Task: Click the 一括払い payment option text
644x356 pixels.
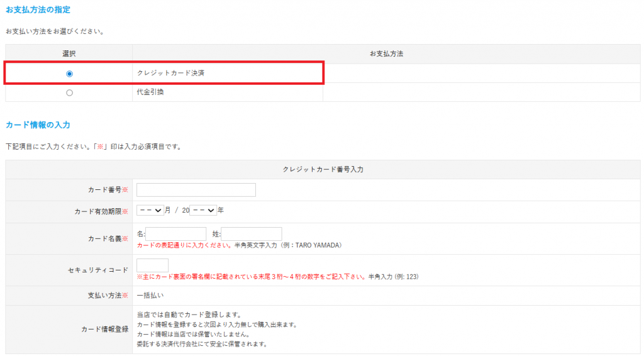Action: (x=150, y=295)
